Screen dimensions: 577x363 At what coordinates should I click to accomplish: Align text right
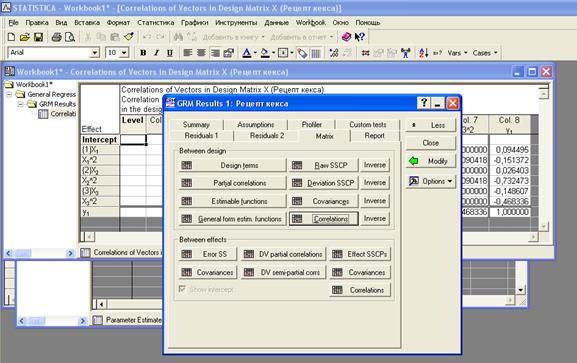tap(215, 53)
